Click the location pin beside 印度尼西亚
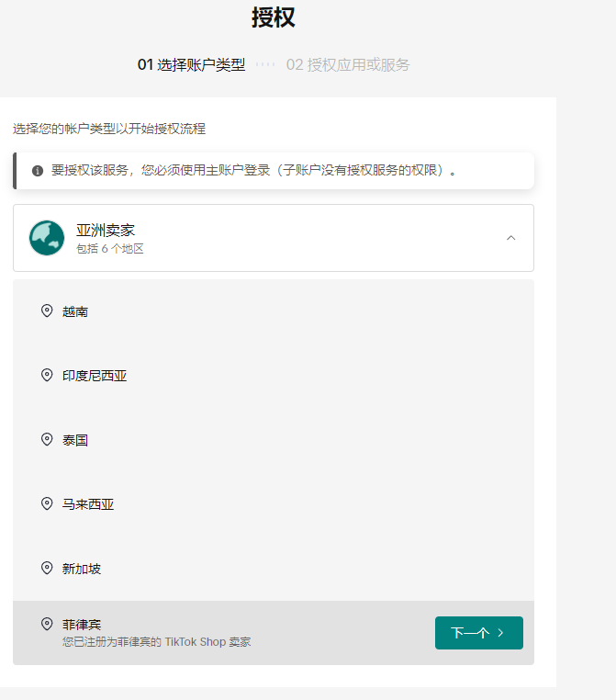 [47, 376]
